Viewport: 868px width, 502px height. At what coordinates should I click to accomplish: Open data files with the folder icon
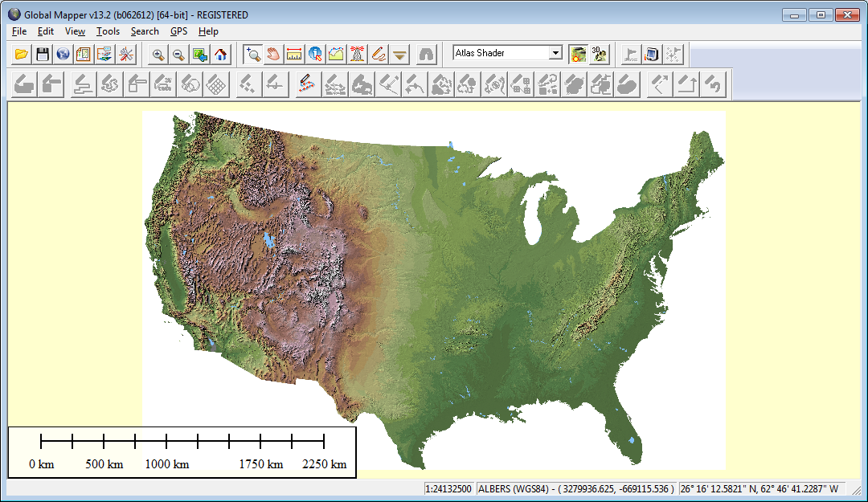pos(21,55)
